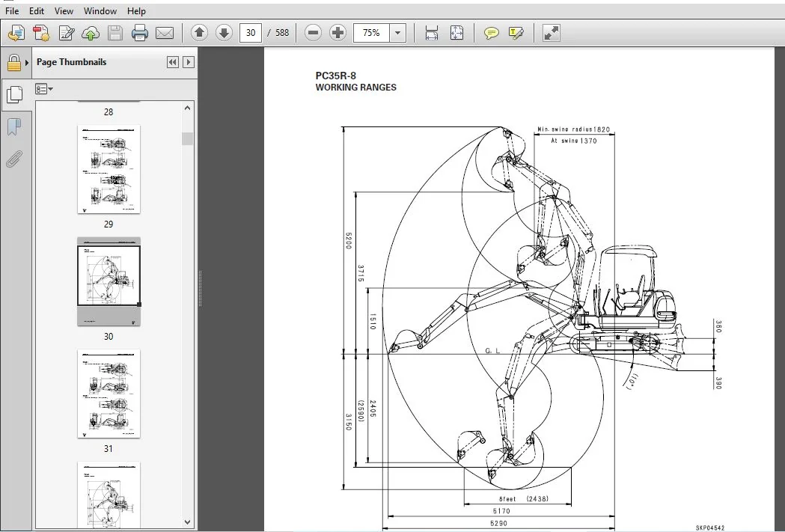This screenshot has width=785, height=532.
Task: Click the zoom out minus button
Action: [x=313, y=33]
